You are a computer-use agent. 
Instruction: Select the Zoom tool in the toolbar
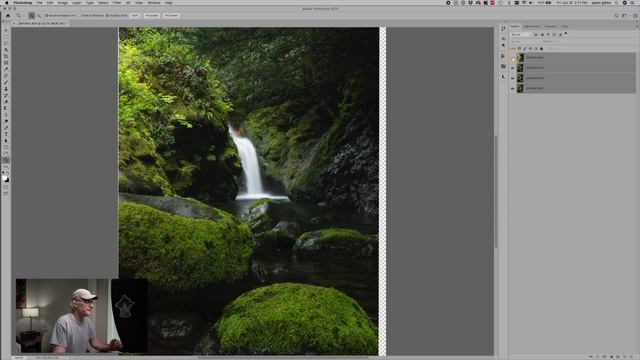pyautogui.click(x=6, y=160)
